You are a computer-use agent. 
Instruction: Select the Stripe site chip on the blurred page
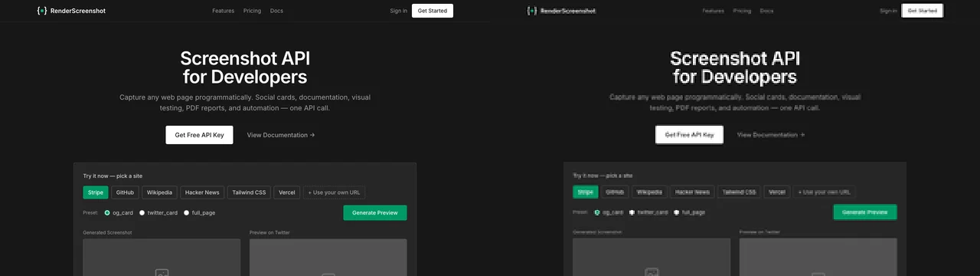[x=586, y=192]
